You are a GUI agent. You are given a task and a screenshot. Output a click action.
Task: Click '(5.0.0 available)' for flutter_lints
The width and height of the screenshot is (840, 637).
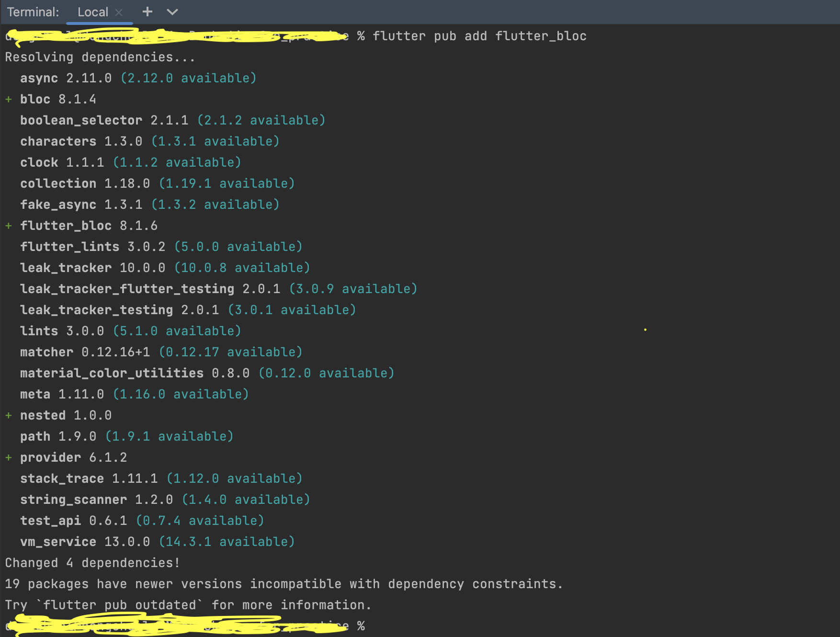click(x=238, y=247)
